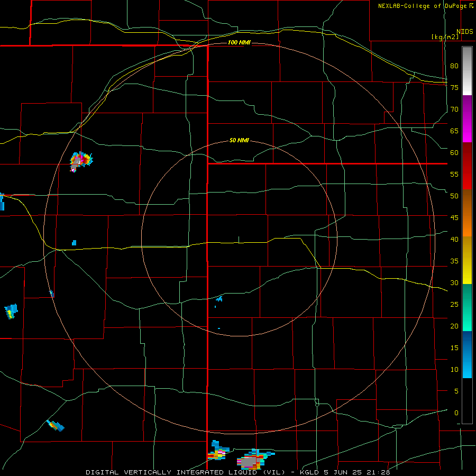Select the green segment of the color bar
This screenshot has width=476, height=476.
[x=467, y=307]
